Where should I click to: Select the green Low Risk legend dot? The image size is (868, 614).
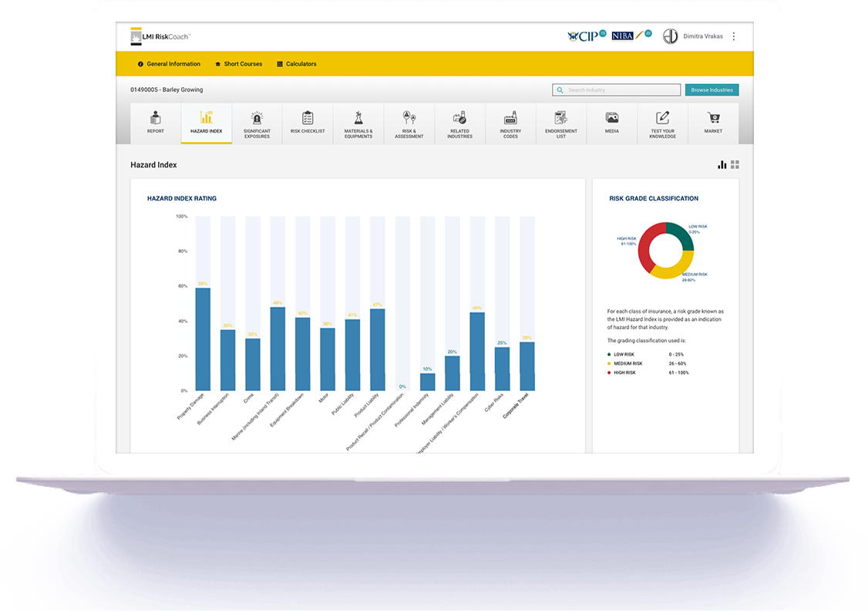click(609, 354)
